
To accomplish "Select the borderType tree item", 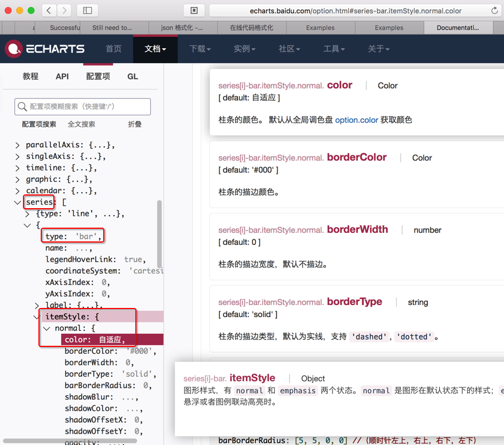I will (x=110, y=374).
